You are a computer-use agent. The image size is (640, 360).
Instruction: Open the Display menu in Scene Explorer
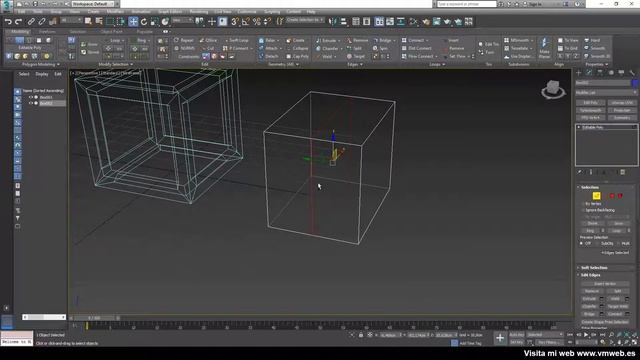coord(42,74)
